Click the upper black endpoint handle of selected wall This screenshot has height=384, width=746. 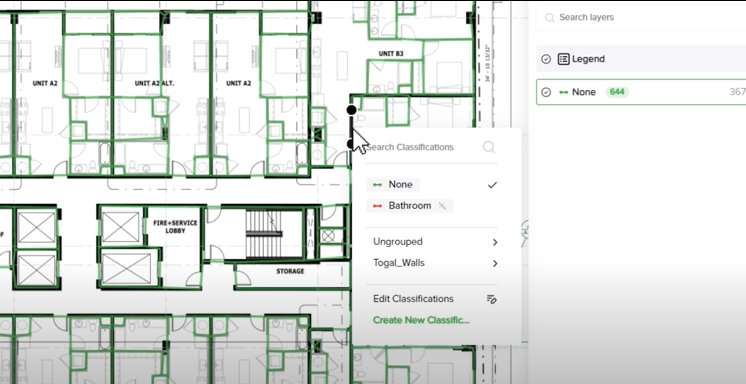tap(352, 110)
